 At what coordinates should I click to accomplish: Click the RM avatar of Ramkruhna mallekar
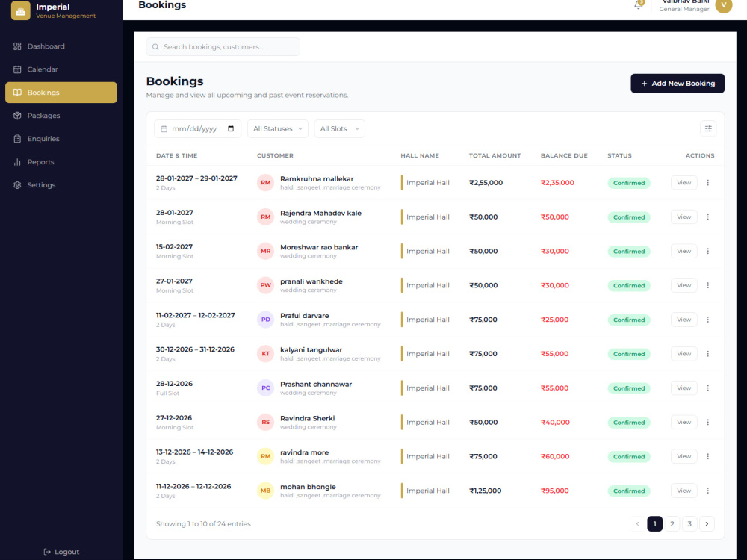(265, 183)
